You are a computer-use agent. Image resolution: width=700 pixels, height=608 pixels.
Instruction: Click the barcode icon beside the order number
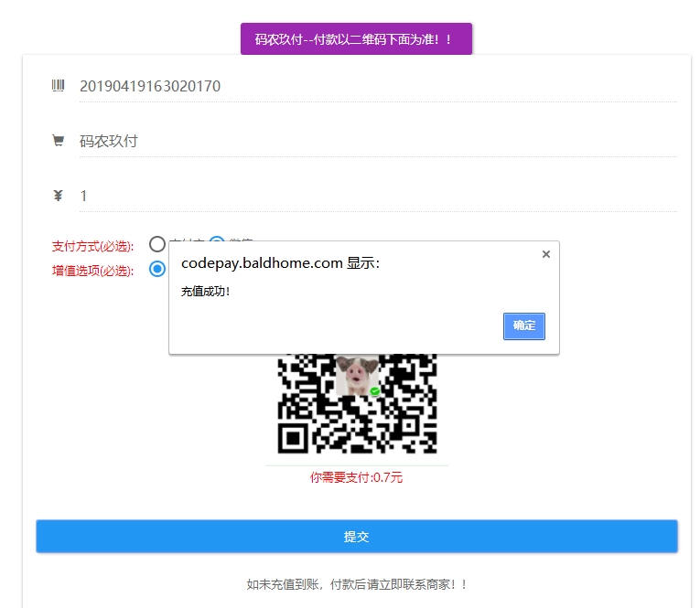[x=59, y=86]
